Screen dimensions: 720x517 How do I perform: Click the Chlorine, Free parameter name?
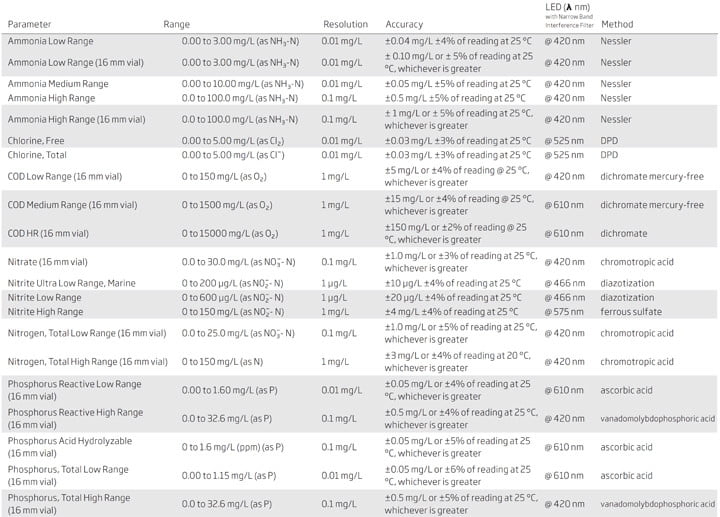pyautogui.click(x=36, y=141)
